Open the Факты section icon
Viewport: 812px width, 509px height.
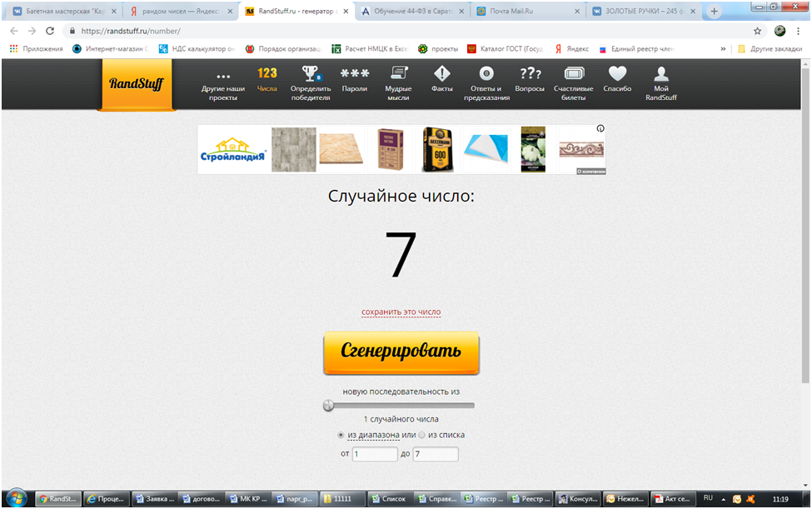click(441, 74)
